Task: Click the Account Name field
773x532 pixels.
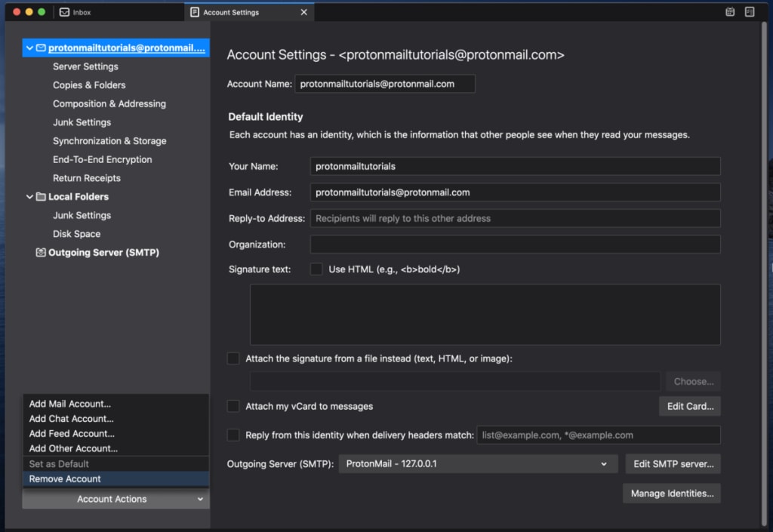Action: click(x=384, y=84)
